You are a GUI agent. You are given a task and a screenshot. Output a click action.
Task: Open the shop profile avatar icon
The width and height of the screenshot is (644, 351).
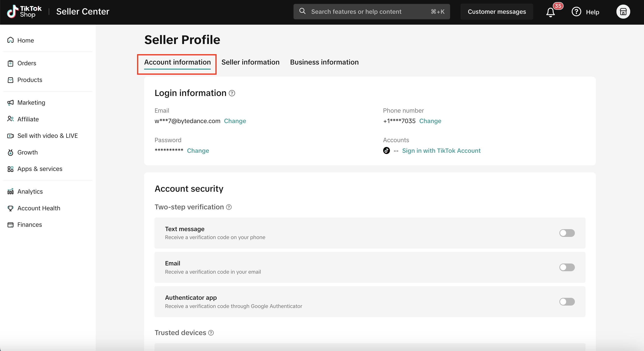623,12
